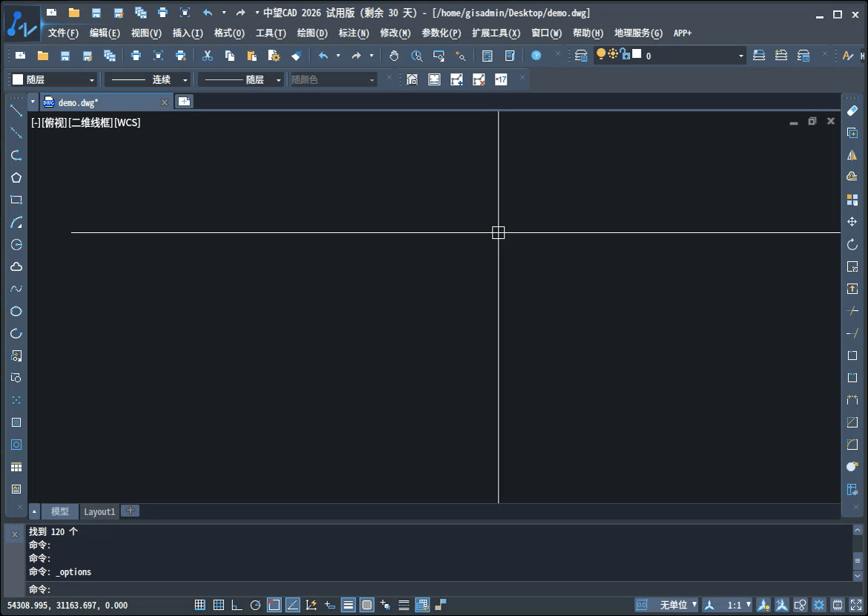The width and height of the screenshot is (868, 616).
Task: Toggle Snap mode in the status bar
Action: tap(200, 605)
